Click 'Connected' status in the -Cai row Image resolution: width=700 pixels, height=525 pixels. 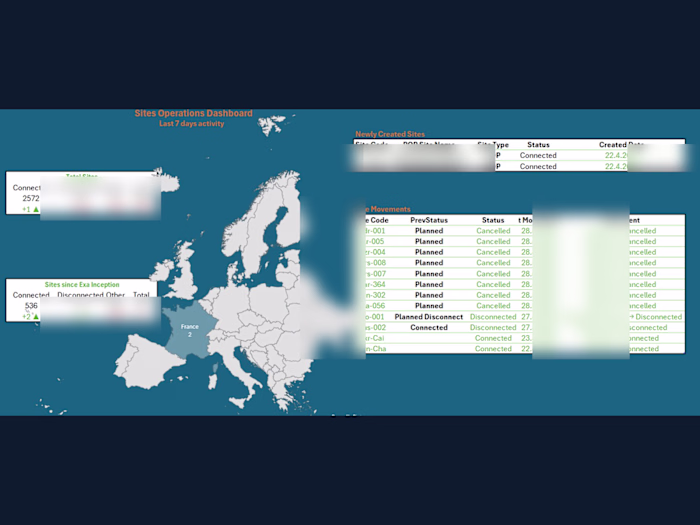coord(493,338)
